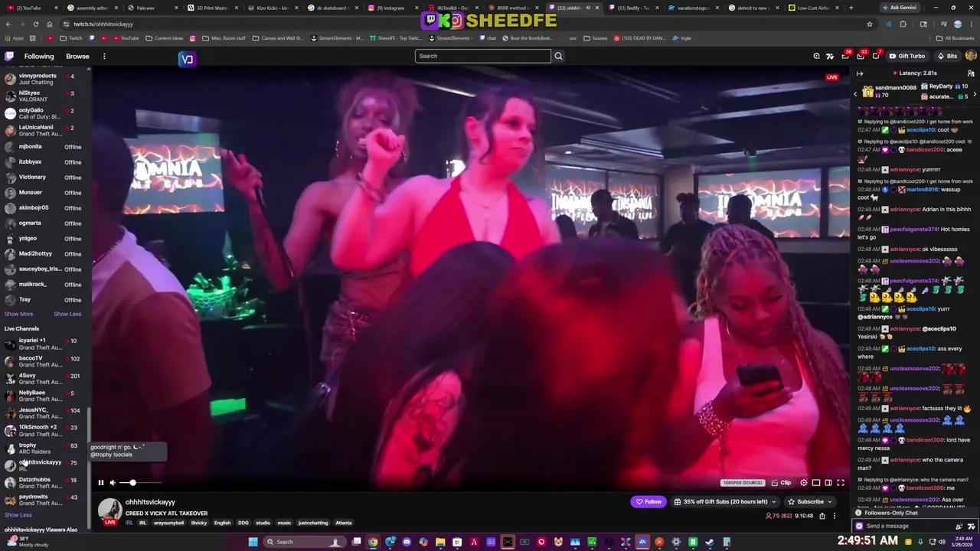The width and height of the screenshot is (980, 551).
Task: Open the weather widget on taskbar
Action: pyautogui.click(x=28, y=542)
